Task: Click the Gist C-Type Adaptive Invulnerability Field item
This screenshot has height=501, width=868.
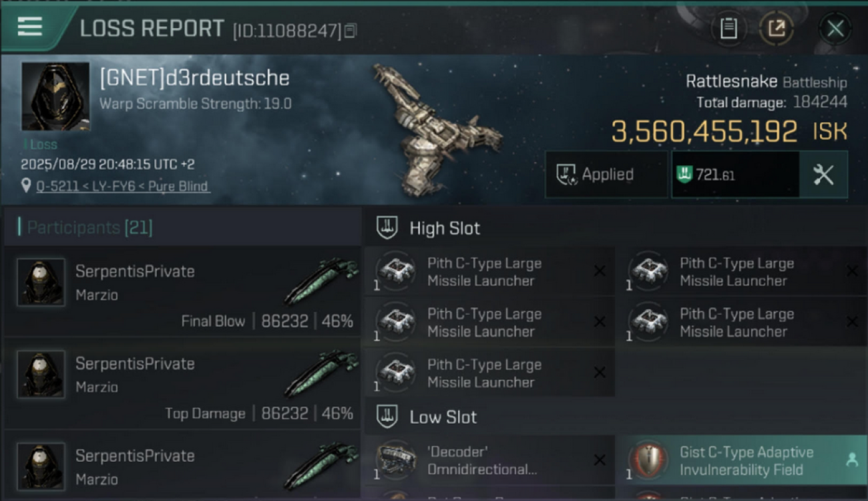Action: [741, 461]
